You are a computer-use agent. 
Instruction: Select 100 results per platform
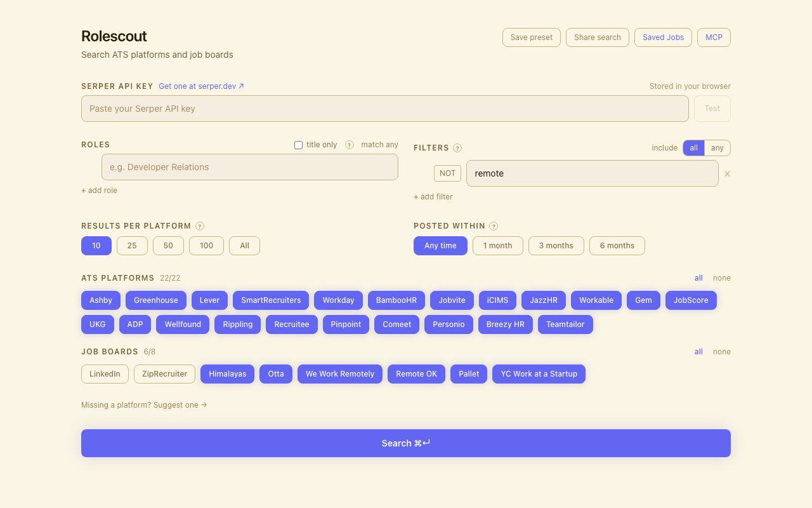[206, 246]
